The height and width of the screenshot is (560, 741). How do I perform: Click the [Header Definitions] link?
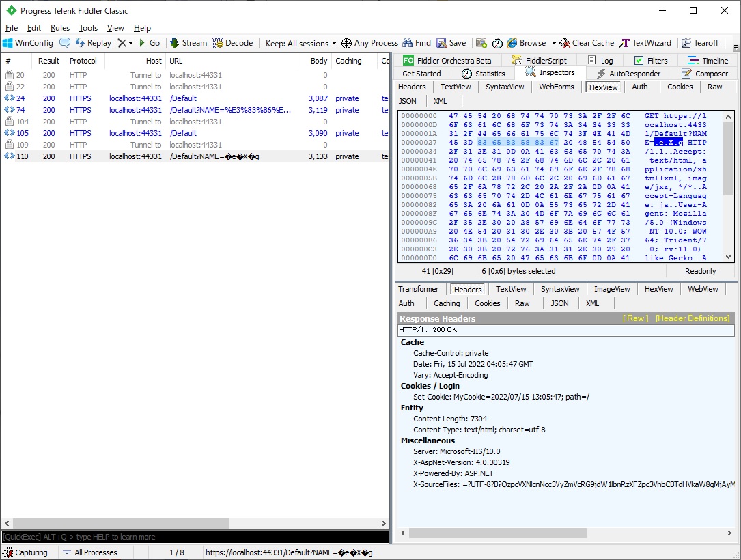pyautogui.click(x=693, y=318)
